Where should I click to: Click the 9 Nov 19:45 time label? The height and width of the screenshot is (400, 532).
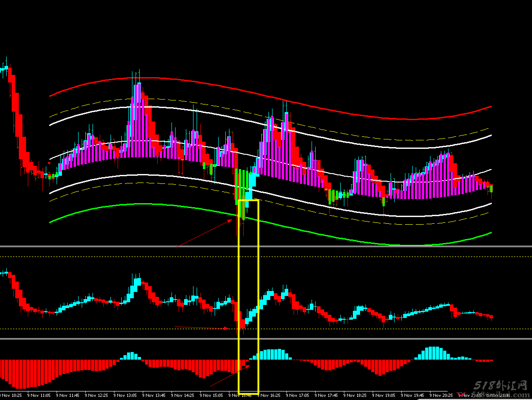click(x=413, y=396)
